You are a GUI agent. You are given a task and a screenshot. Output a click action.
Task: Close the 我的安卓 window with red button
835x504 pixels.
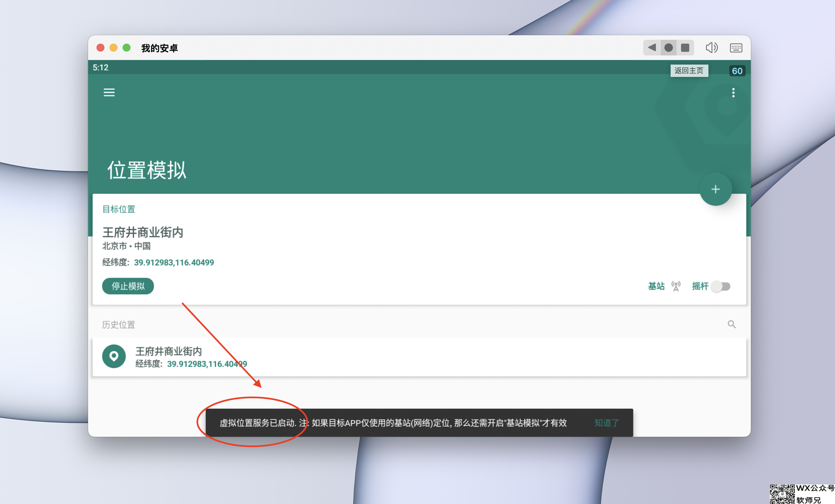click(100, 48)
